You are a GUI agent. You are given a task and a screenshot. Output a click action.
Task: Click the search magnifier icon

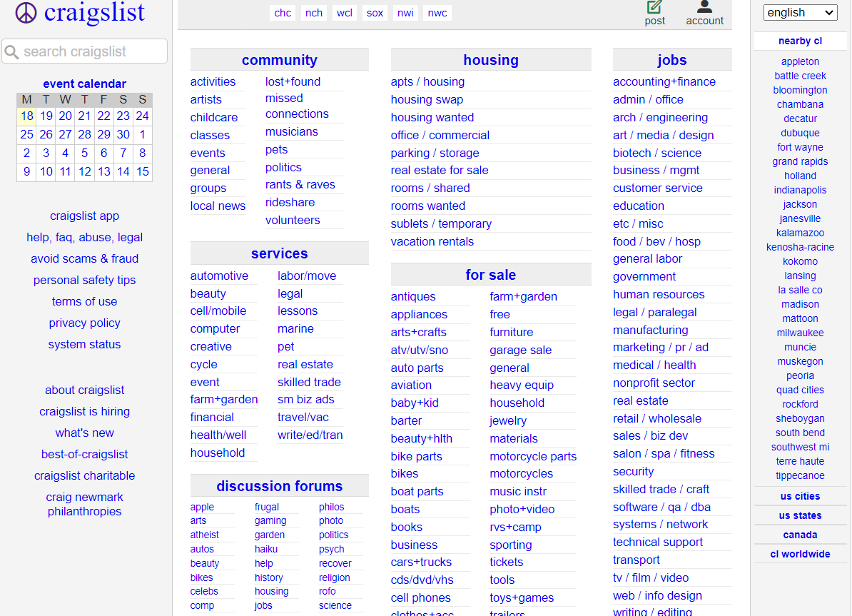(x=12, y=51)
